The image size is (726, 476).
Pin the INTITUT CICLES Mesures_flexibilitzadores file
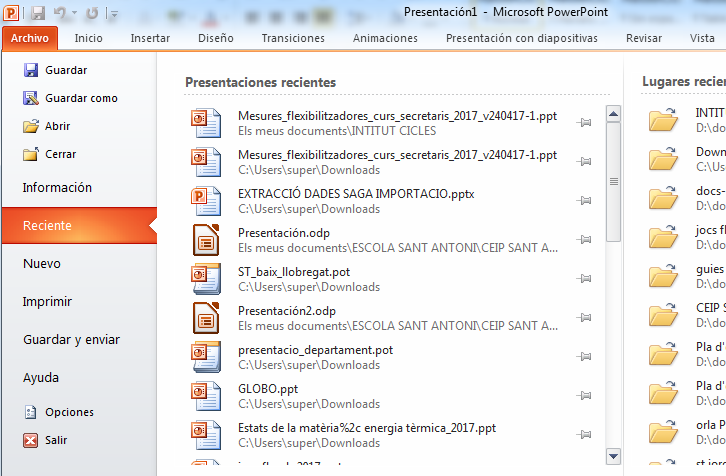(x=584, y=123)
